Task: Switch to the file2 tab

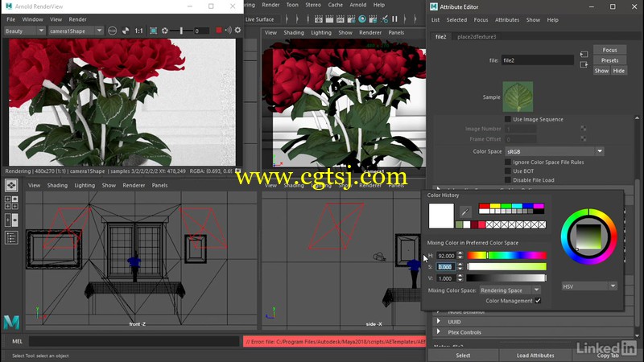Action: [440, 36]
